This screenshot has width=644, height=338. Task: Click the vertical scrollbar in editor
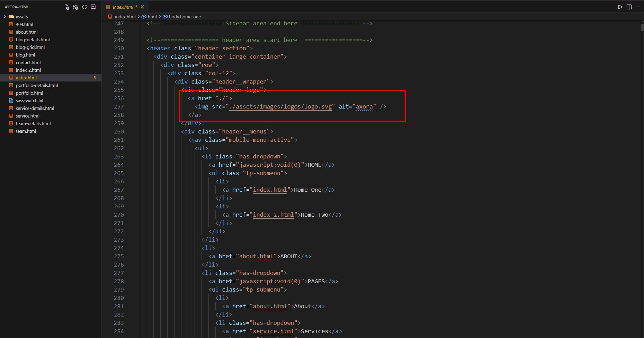[x=642, y=173]
